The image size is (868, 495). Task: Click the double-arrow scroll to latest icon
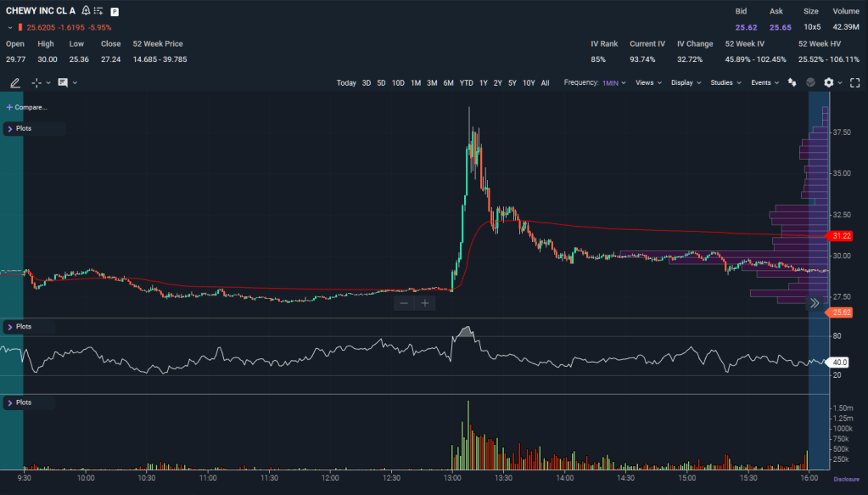click(815, 302)
